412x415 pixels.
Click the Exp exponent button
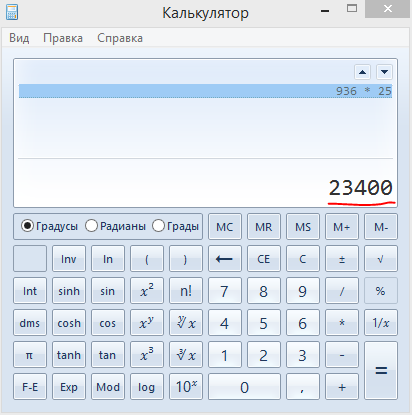point(69,387)
